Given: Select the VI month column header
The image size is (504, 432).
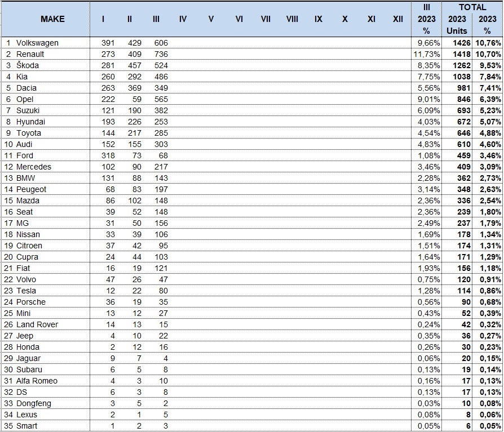Looking at the screenshot, I should (239, 19).
